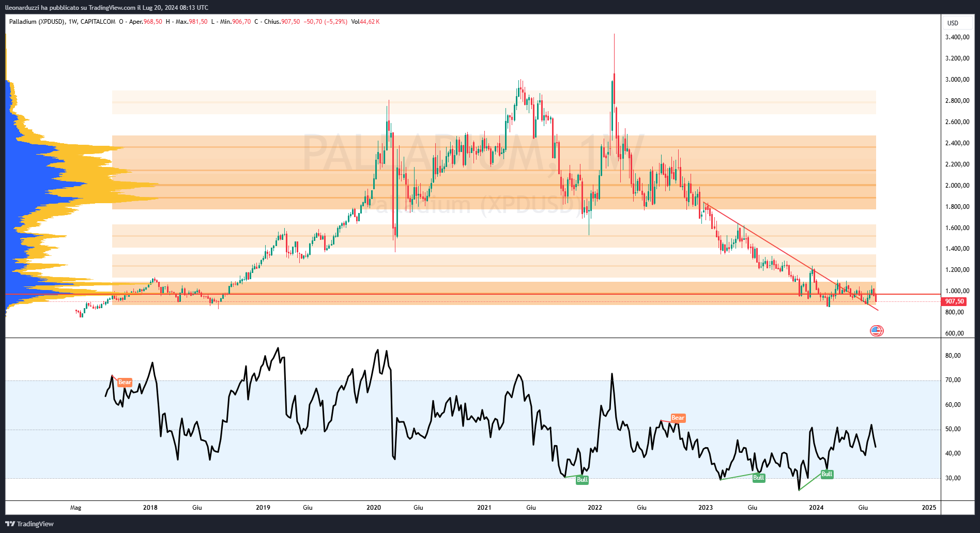980x533 pixels.
Task: Click the 1.400,00 price axis label
Action: point(957,249)
